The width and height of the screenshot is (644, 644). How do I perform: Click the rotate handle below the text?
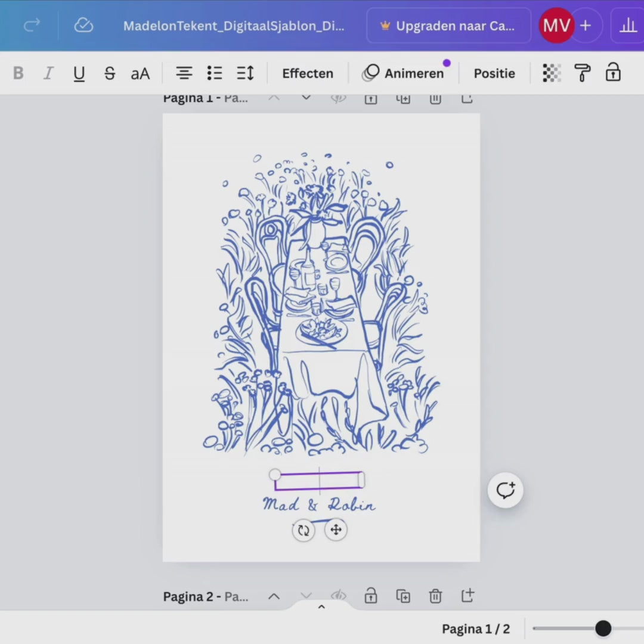[304, 530]
